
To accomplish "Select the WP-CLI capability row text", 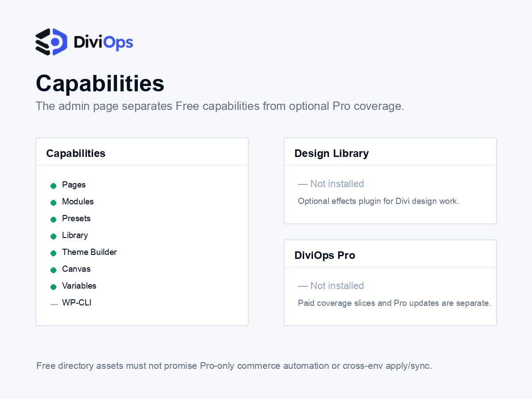I will tap(77, 303).
